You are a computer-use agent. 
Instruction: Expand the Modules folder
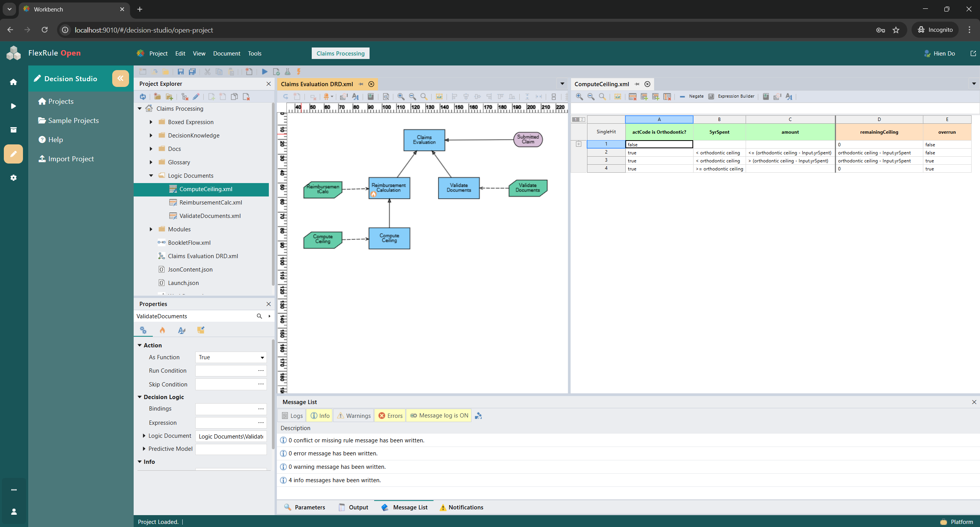click(151, 229)
